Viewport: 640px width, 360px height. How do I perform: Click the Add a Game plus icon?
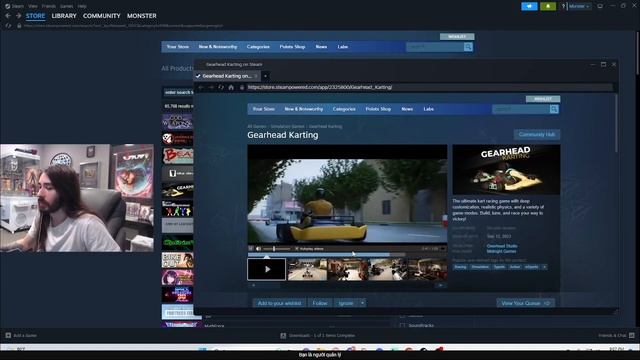pyautogui.click(x=8, y=336)
